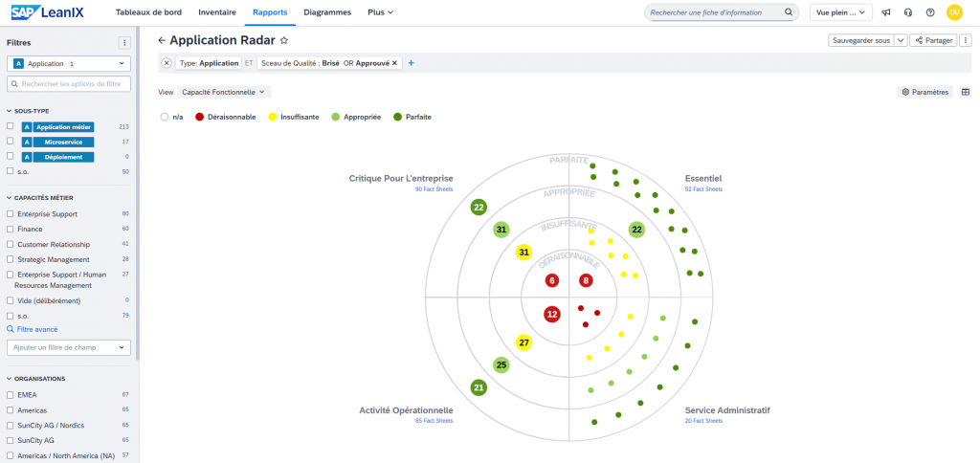Image resolution: width=980 pixels, height=463 pixels.
Task: Open the Ajouter un filtre de champ dropdown
Action: tap(68, 347)
